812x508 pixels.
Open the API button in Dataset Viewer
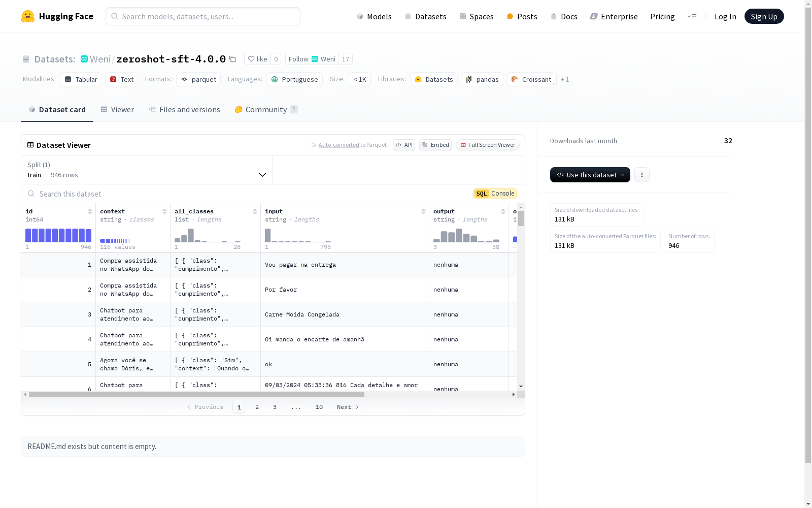pos(404,145)
